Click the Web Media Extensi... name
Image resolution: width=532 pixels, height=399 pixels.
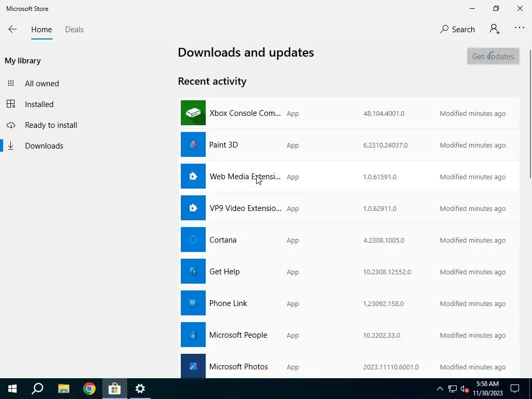pos(245,177)
